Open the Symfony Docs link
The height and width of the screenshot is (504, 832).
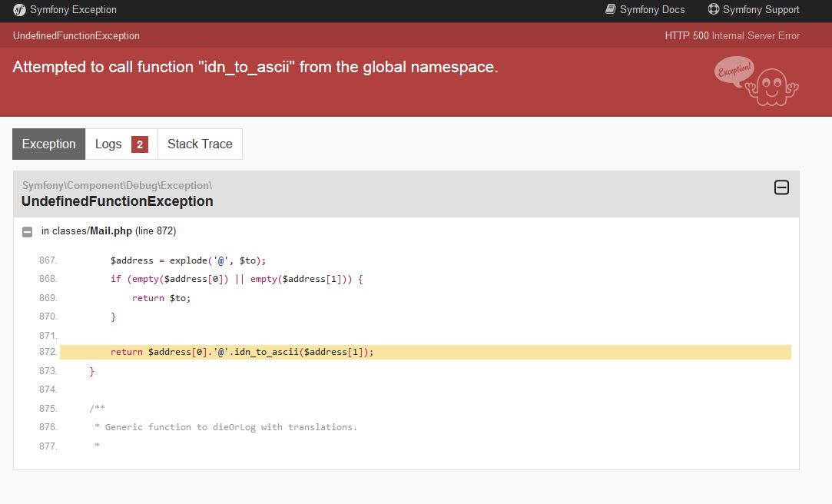click(x=651, y=10)
